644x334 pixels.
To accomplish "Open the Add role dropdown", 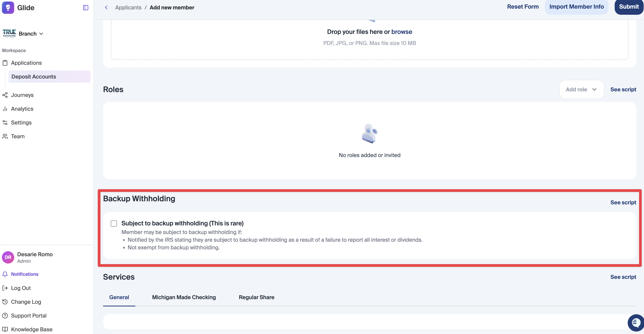I will click(581, 89).
